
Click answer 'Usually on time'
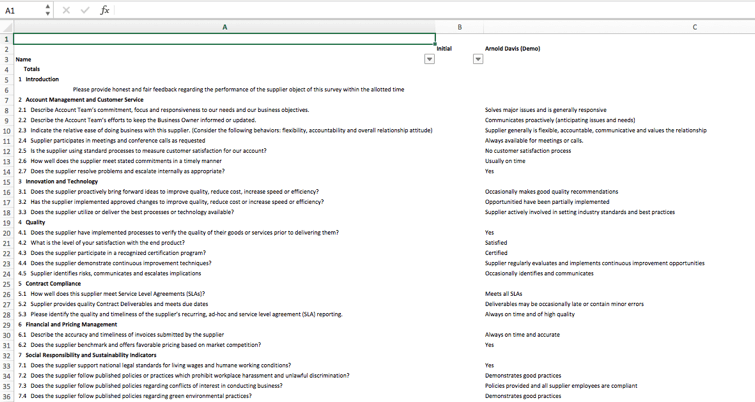(505, 161)
